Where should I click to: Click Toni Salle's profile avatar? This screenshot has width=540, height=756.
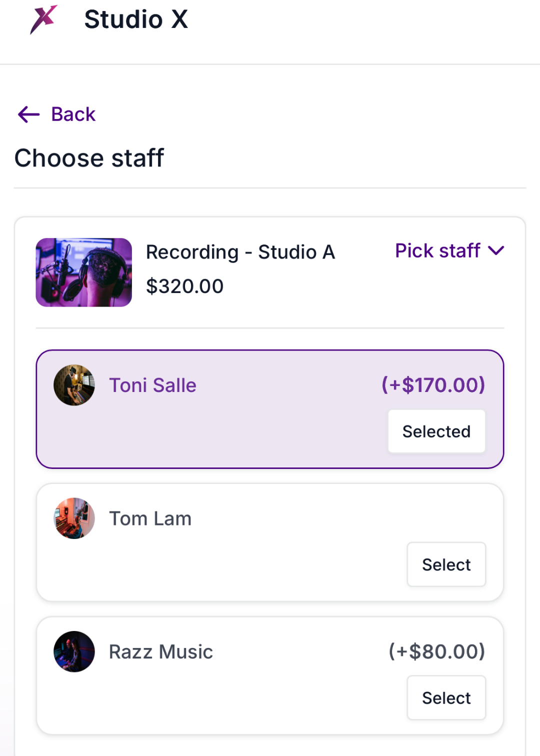[74, 385]
